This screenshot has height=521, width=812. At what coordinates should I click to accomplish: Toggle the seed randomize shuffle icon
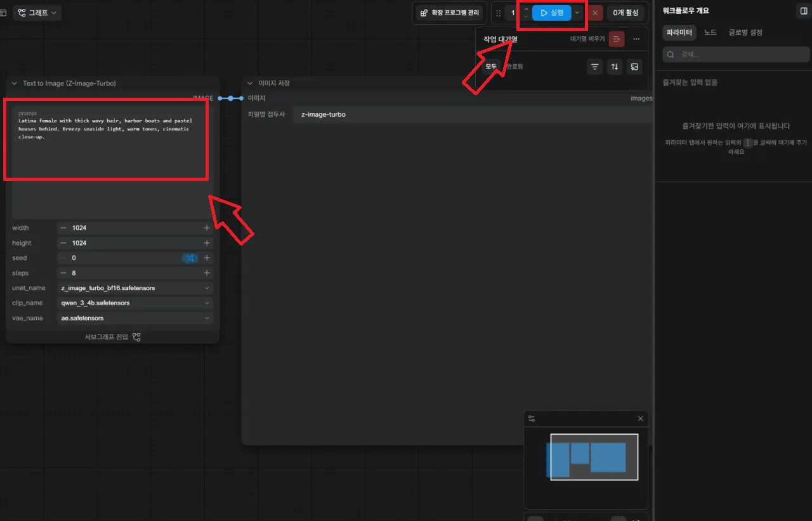190,258
